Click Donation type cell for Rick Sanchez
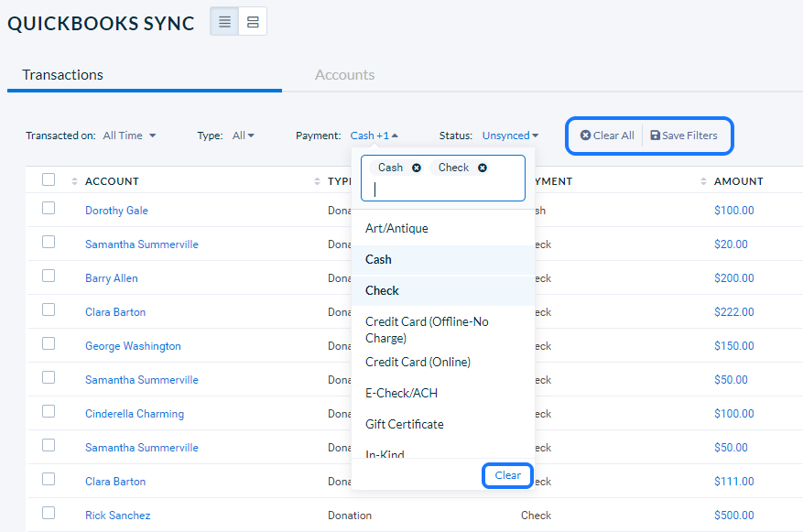The image size is (803, 532). 350,516
